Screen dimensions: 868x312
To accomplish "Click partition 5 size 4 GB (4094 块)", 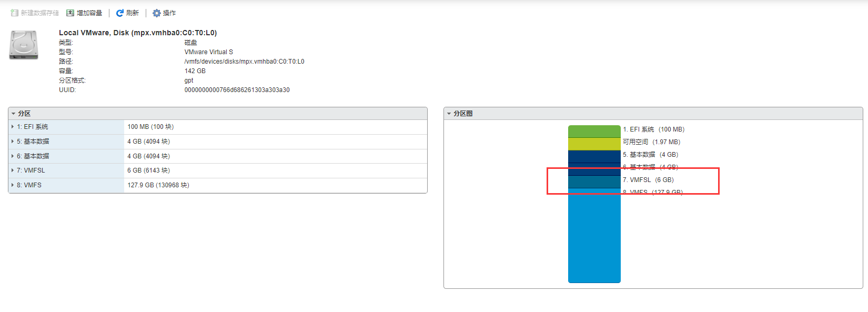I will (x=148, y=142).
